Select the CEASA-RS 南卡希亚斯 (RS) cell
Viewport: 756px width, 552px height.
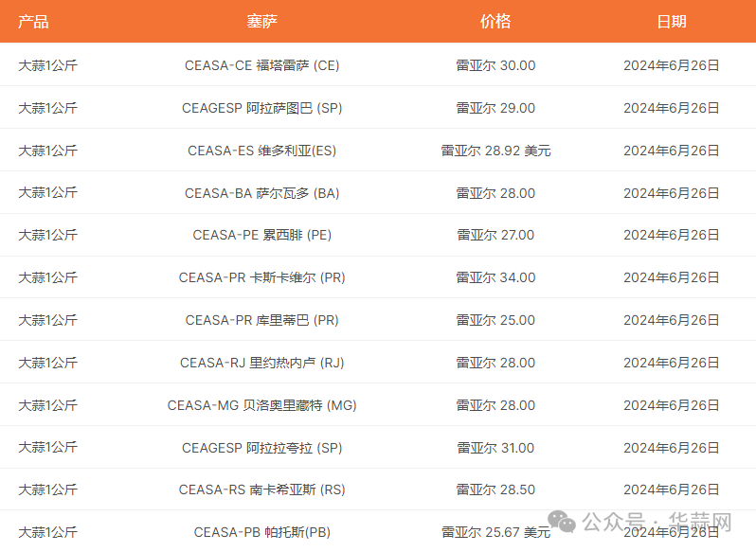point(261,490)
